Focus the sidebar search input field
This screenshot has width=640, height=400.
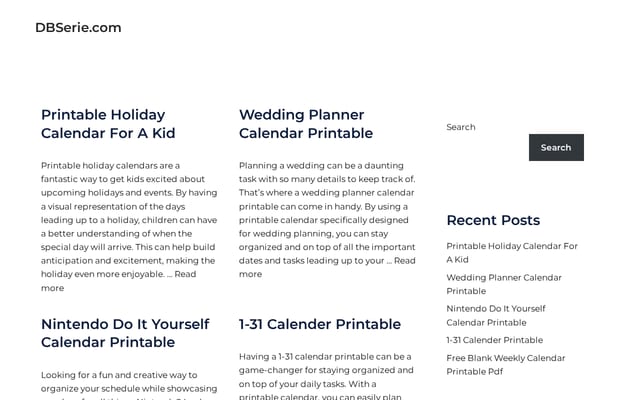click(x=486, y=147)
